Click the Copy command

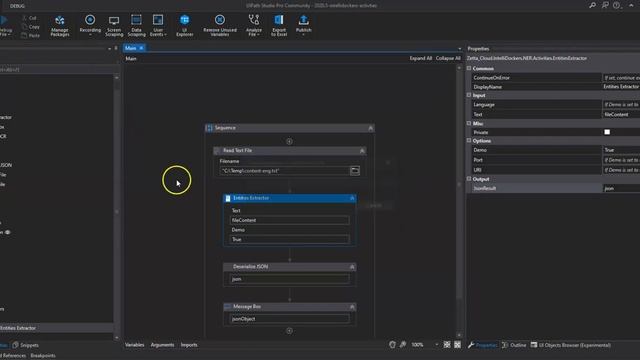pyautogui.click(x=30, y=27)
